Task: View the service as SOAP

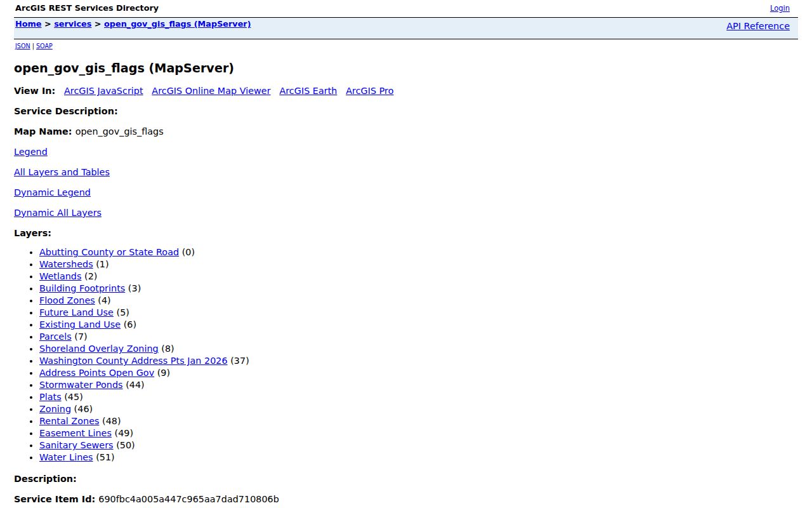Action: pyautogui.click(x=44, y=46)
